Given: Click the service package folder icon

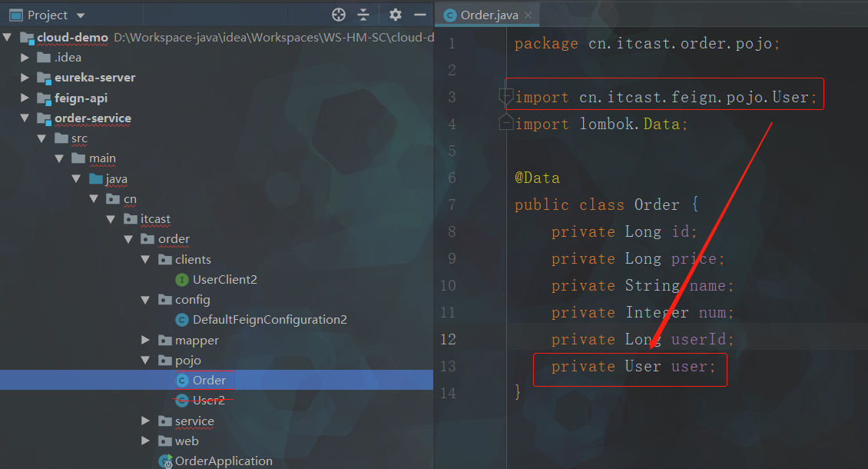Looking at the screenshot, I should [x=165, y=421].
